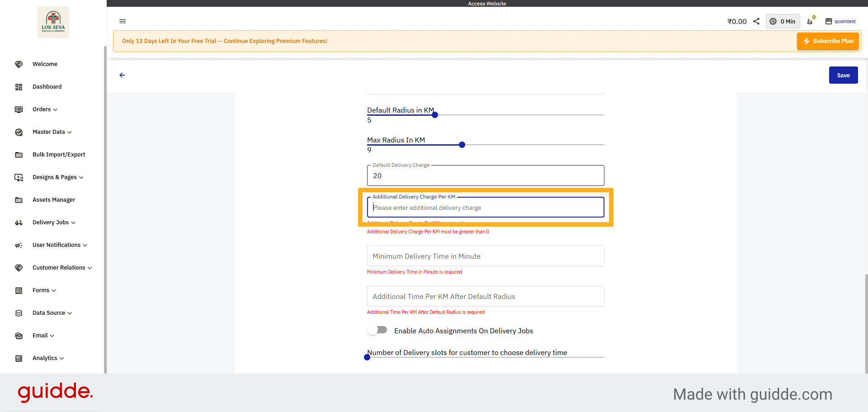The height and width of the screenshot is (412, 868).
Task: Expand the Forms chevron
Action: pos(54,291)
